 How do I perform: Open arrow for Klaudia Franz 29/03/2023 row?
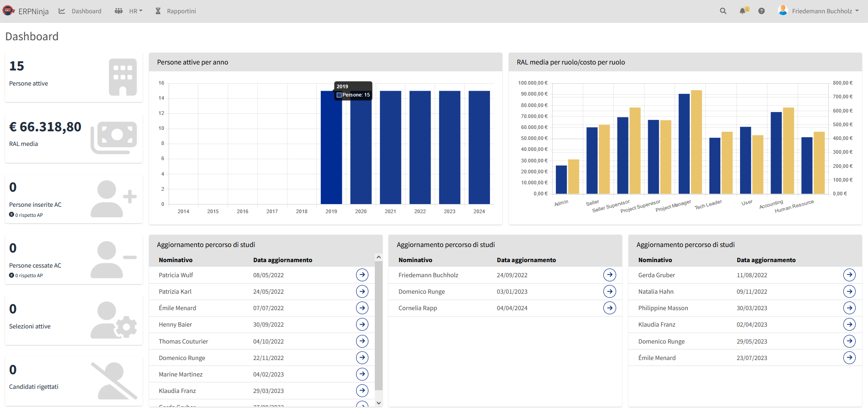click(x=362, y=391)
